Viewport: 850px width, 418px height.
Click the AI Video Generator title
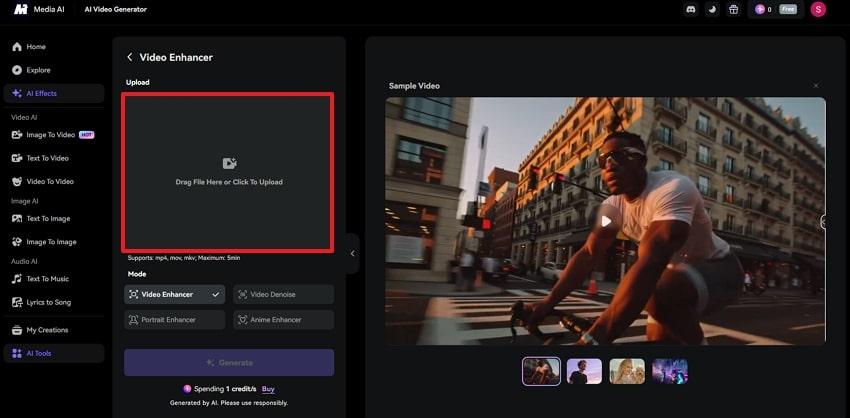[115, 9]
